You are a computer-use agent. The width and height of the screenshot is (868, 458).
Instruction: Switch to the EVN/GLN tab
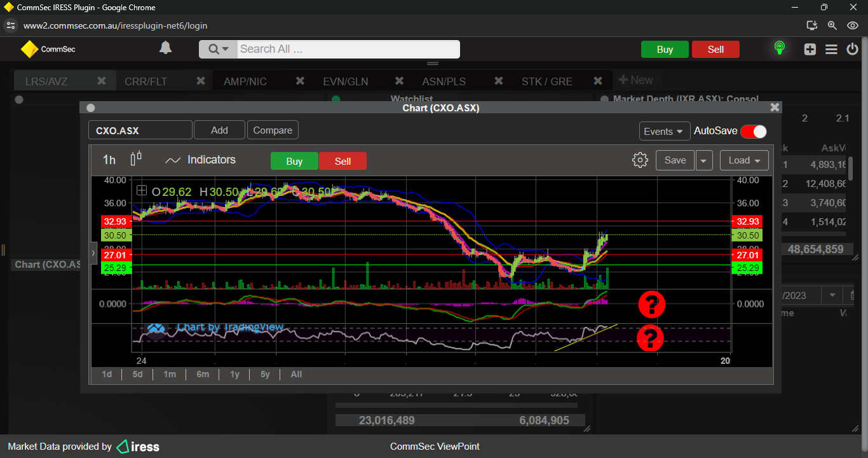345,81
